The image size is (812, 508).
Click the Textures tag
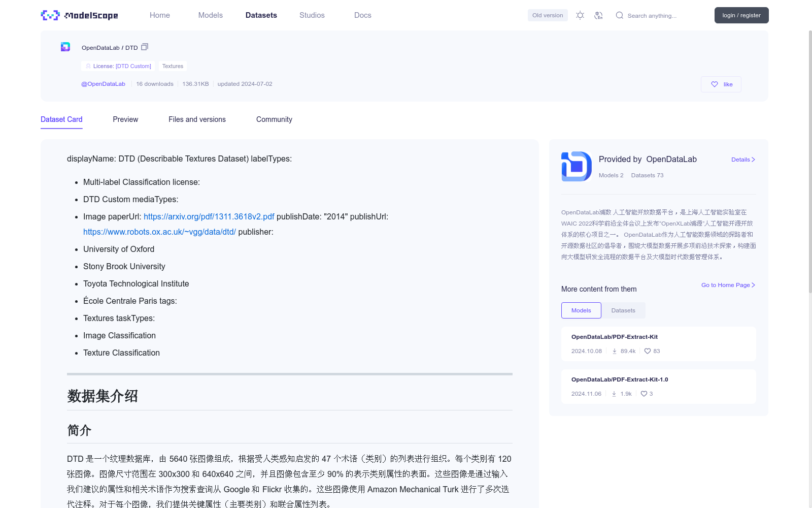(x=173, y=66)
